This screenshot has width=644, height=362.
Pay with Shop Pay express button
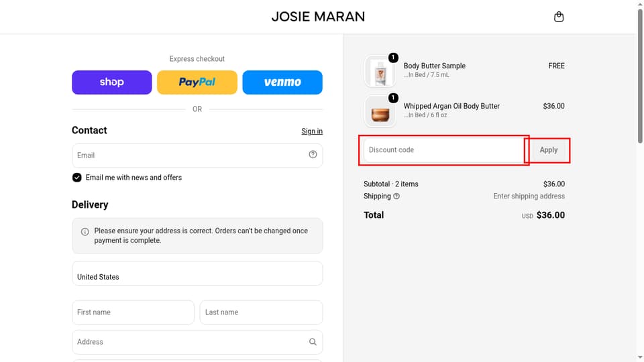(112, 82)
